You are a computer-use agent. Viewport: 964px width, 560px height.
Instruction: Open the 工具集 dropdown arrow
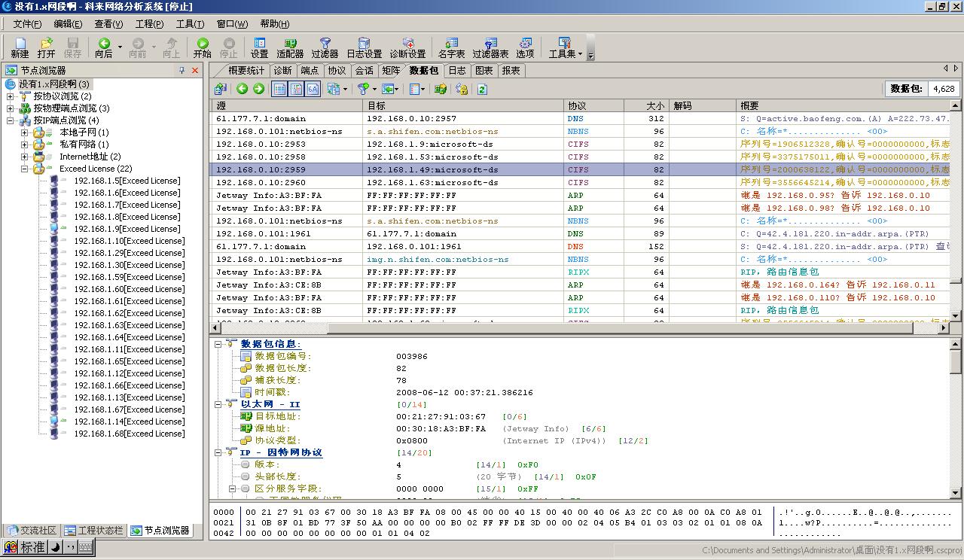(x=580, y=53)
